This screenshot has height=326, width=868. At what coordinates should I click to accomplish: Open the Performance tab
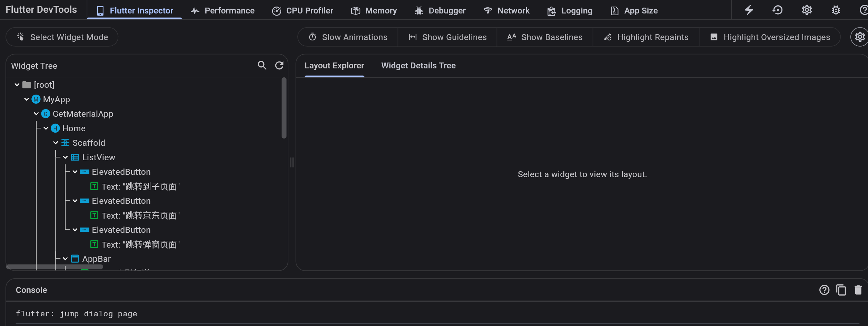coord(223,11)
